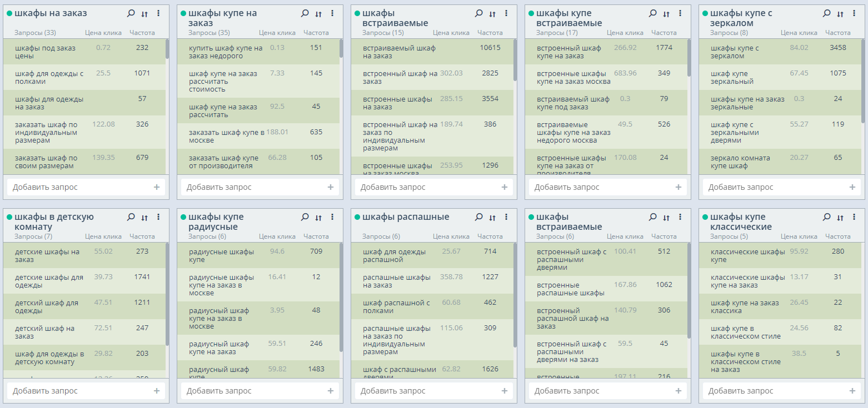Open three-dot menu of "шкафы распашные" card
Screen dimensions: 868x408
click(506, 217)
